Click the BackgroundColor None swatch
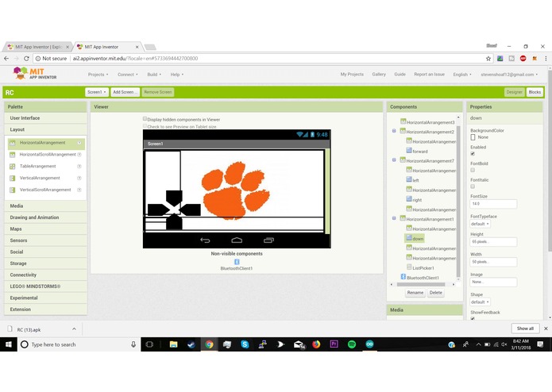The width and height of the screenshot is (552, 392). 473,137
